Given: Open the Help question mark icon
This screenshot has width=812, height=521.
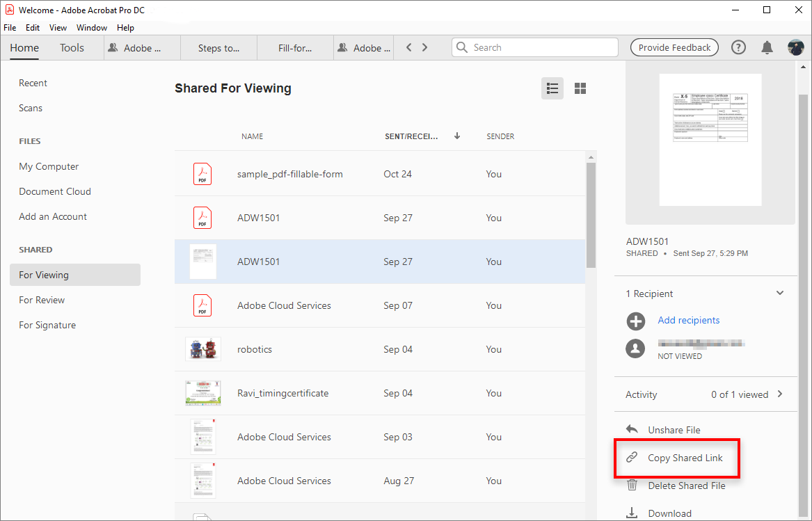Looking at the screenshot, I should click(x=738, y=47).
